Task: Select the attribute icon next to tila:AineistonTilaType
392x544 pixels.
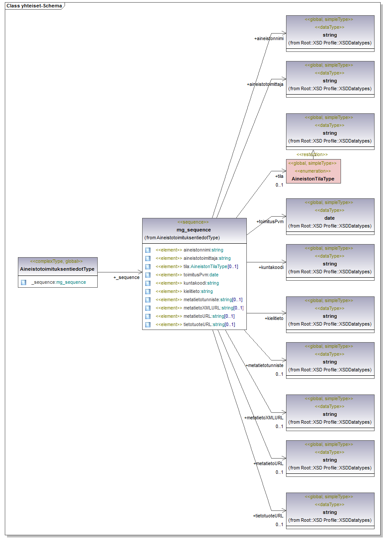Action: point(148,267)
